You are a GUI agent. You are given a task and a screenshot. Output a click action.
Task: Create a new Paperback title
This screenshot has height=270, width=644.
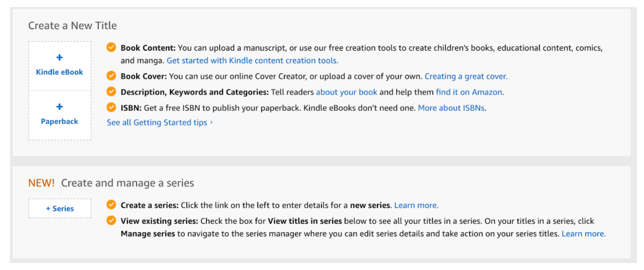60,115
